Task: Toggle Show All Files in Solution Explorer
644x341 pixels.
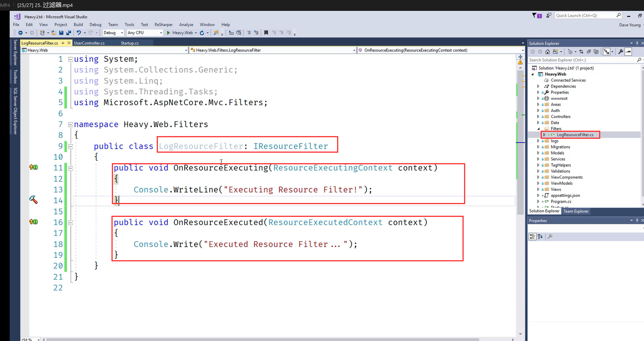Action: coord(596,52)
